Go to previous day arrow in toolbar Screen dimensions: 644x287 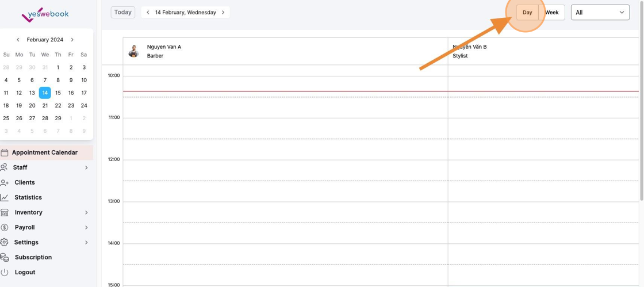click(148, 12)
